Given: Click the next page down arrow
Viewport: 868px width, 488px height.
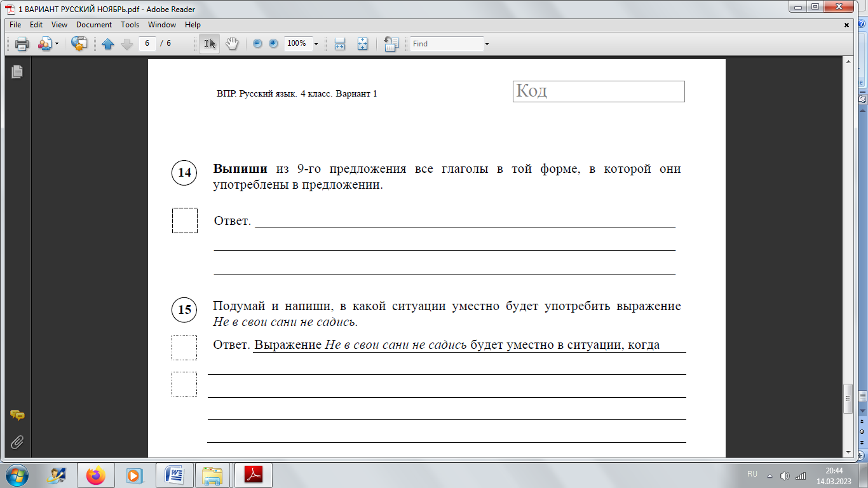Looking at the screenshot, I should point(126,44).
